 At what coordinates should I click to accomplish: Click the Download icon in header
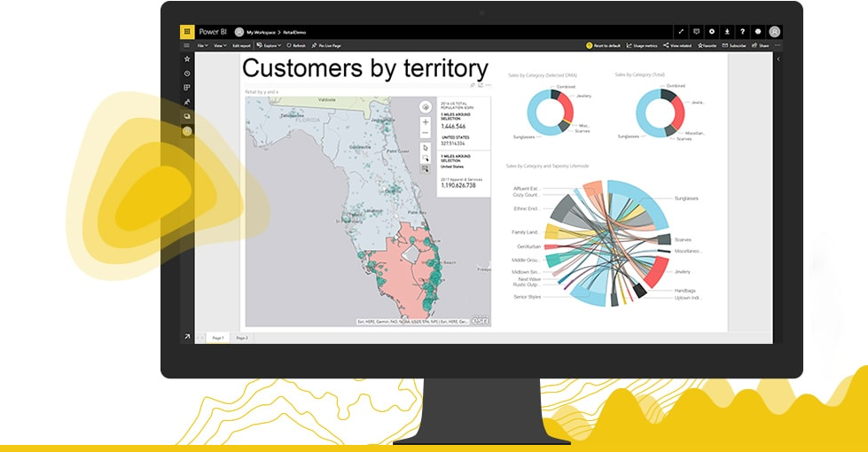click(x=727, y=31)
